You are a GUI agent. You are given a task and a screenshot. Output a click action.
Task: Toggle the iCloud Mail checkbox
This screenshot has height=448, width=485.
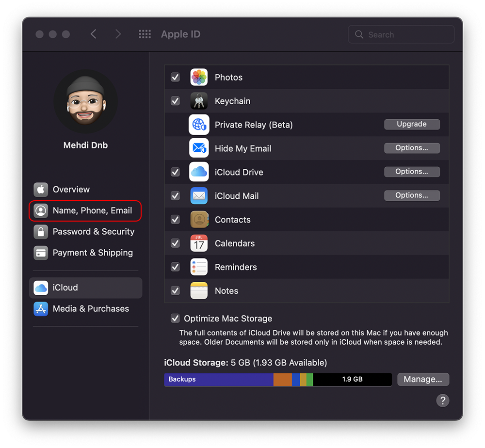coord(176,196)
